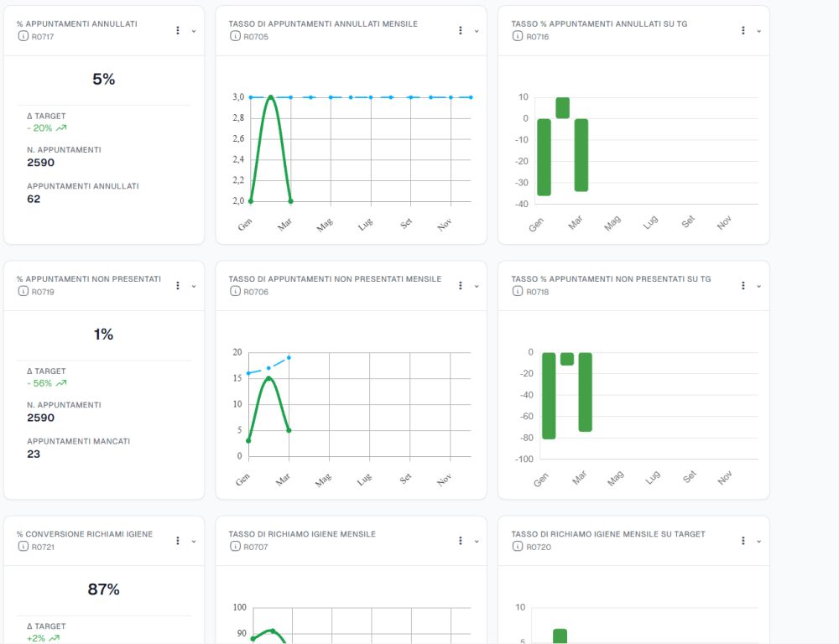The width and height of the screenshot is (839, 644).
Task: Click the green peak point in Annullati Mensile chart
Action: coord(271,97)
